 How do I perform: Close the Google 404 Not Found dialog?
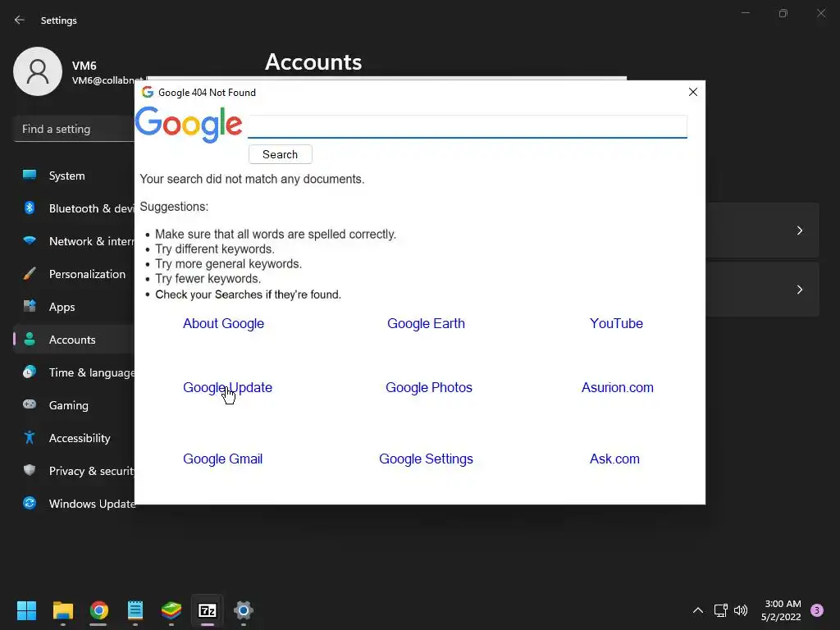point(692,92)
